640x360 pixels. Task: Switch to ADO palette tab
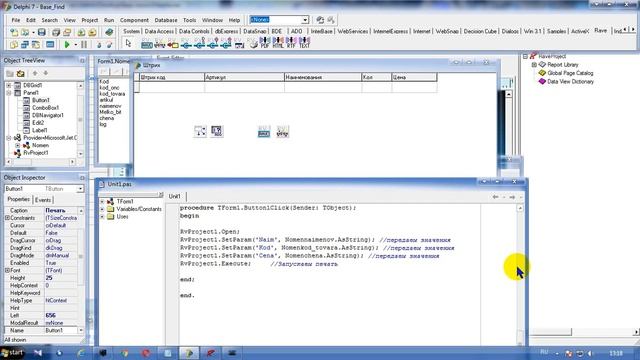[x=297, y=31]
